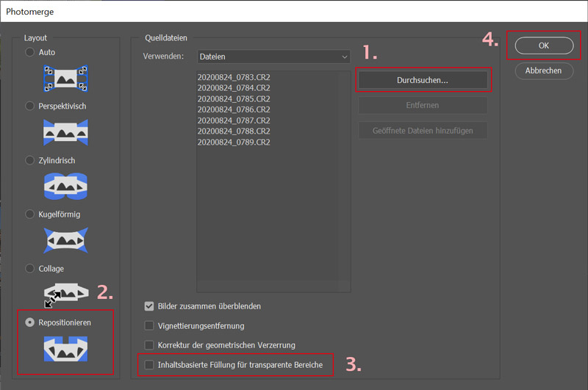Click the Auto layout preview icon
The width and height of the screenshot is (588, 390).
point(65,79)
